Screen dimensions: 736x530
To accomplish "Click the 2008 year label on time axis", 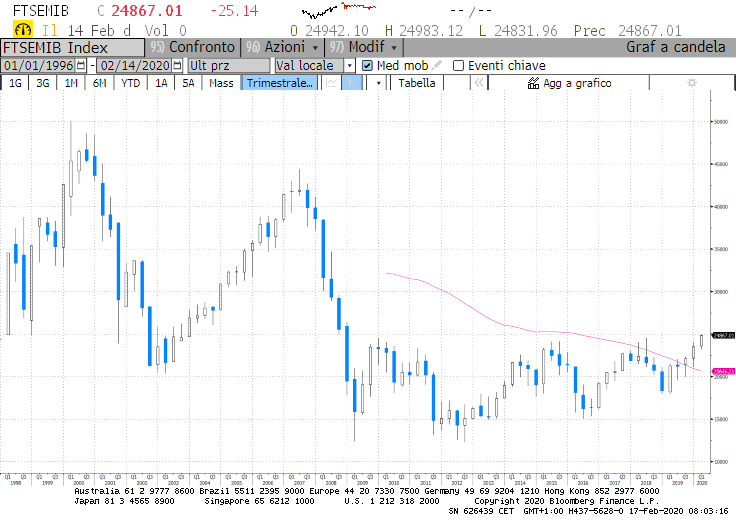I will tap(330, 483).
